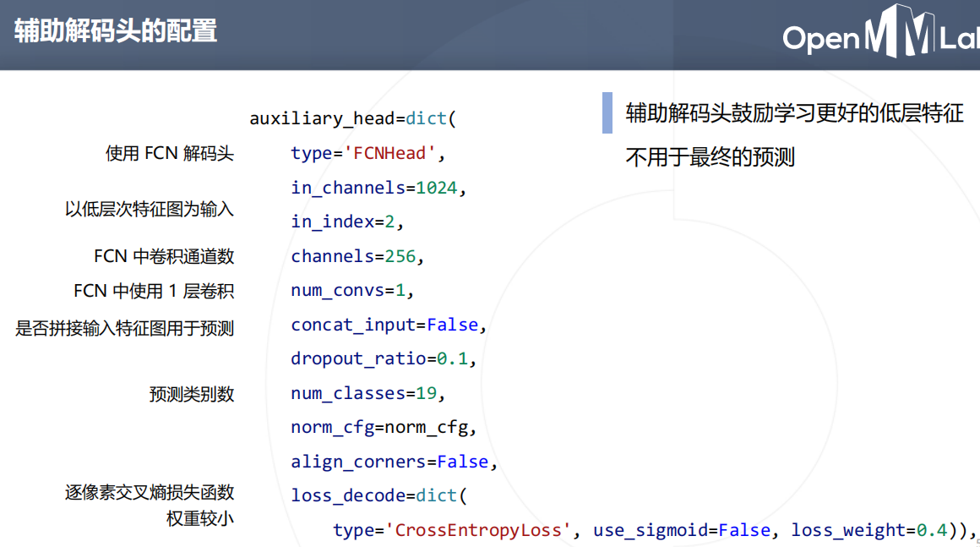
Task: Click the annotation 是否拼接输入特征图用于预测
Action: tap(124, 328)
